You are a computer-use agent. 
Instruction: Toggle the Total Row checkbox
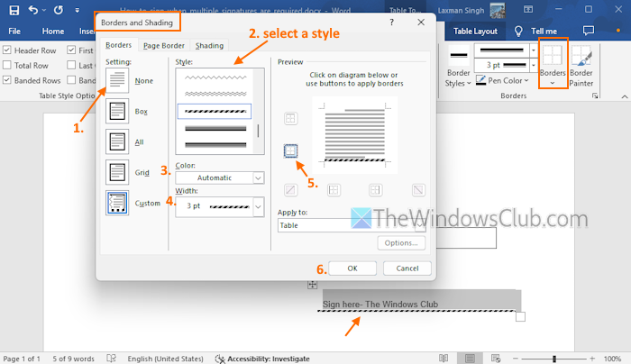(x=7, y=65)
